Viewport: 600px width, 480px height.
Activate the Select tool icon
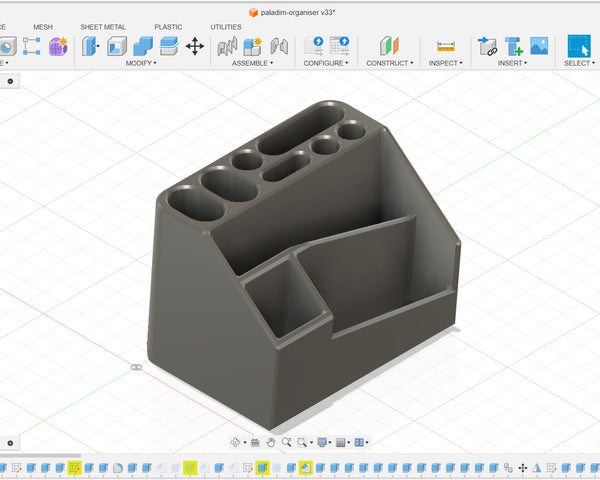click(579, 46)
